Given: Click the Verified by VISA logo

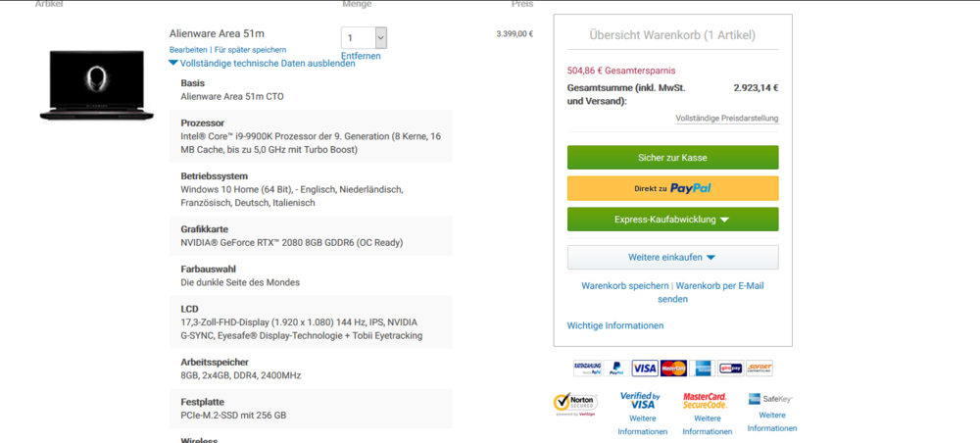Looking at the screenshot, I should (641, 400).
